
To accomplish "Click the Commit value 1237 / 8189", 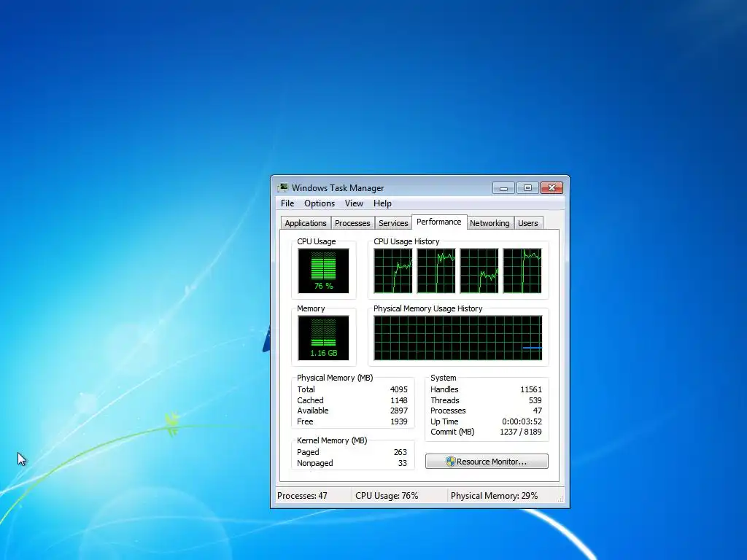I will [x=521, y=432].
